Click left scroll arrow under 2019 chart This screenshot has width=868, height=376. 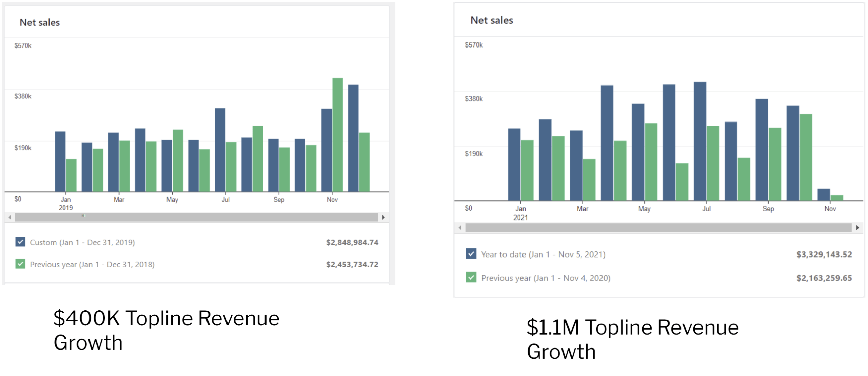click(x=10, y=217)
